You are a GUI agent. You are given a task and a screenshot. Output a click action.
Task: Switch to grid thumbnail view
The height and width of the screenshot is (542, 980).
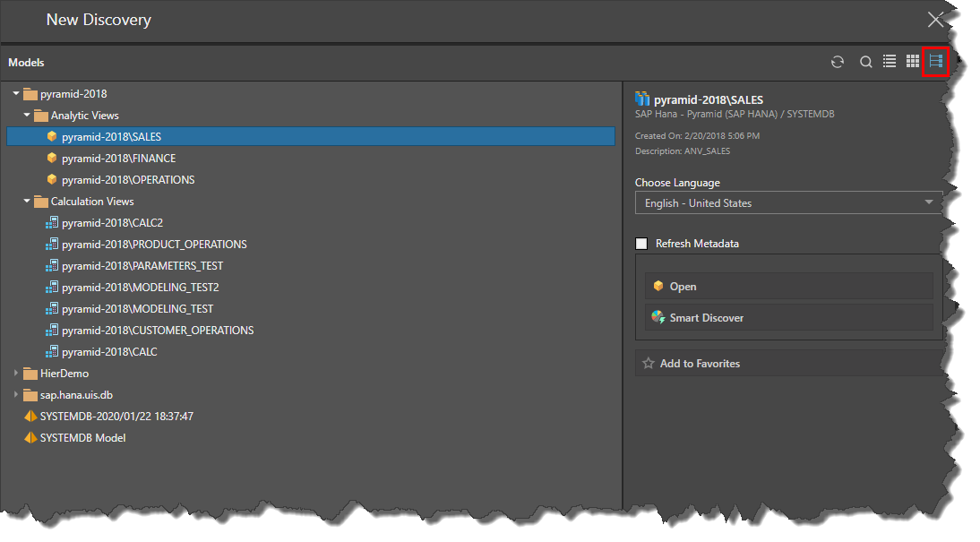[913, 61]
